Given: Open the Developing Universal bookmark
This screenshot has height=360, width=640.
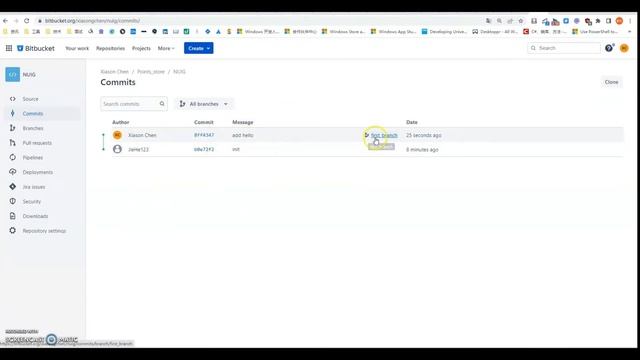Looking at the screenshot, I should 444,31.
